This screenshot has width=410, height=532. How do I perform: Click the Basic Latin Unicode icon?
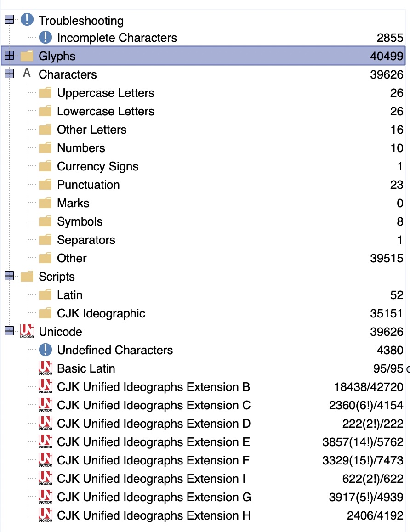pos(46,368)
